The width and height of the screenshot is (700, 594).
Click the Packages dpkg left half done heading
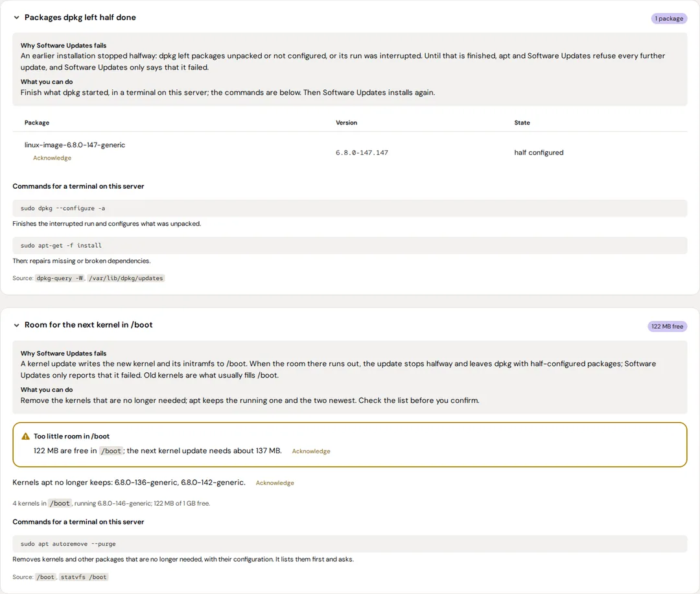tap(80, 18)
